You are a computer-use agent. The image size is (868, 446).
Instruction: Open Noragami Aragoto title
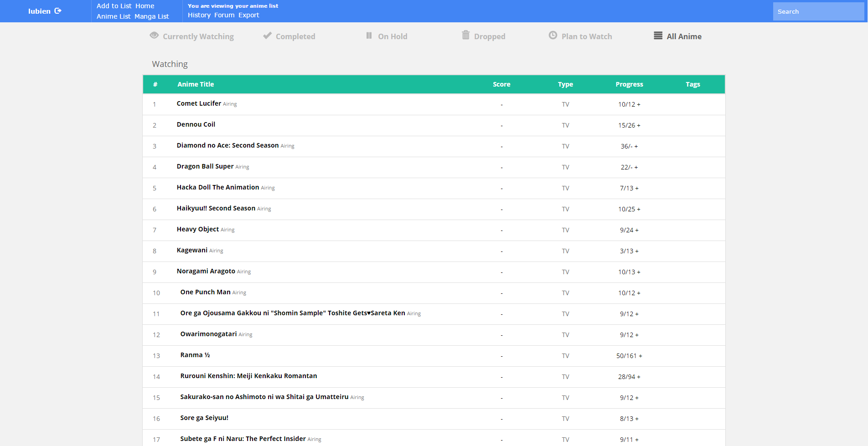pos(206,271)
